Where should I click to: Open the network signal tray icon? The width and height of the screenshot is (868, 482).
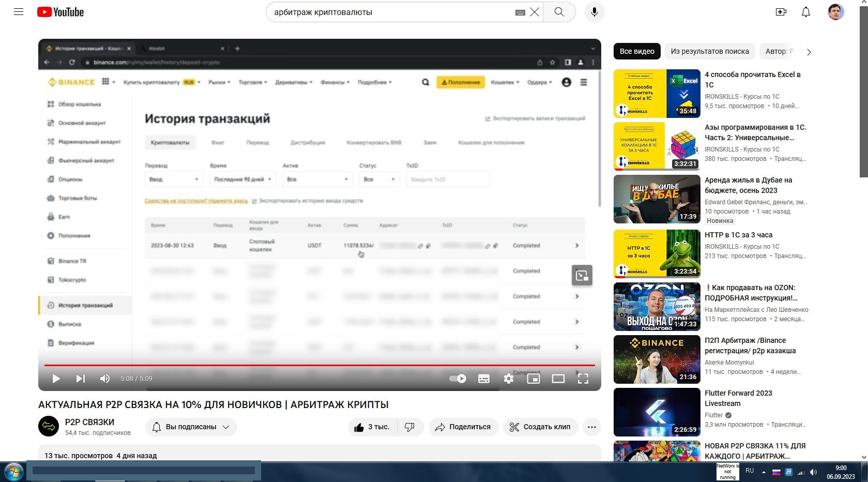point(801,472)
